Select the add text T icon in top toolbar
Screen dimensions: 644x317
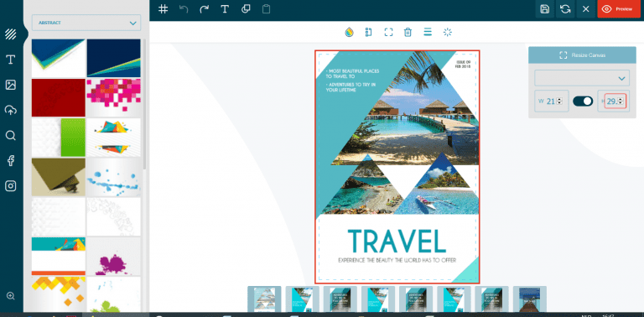pyautogui.click(x=225, y=9)
